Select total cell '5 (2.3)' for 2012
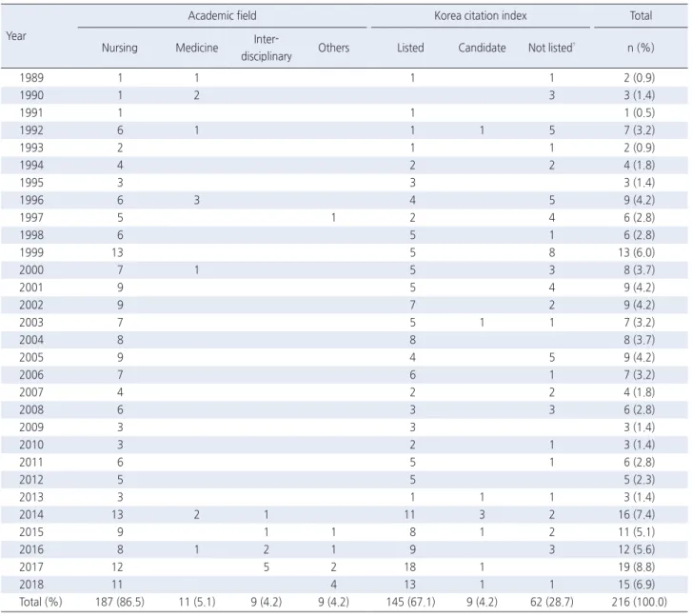This screenshot has height=616, width=692. [639, 480]
